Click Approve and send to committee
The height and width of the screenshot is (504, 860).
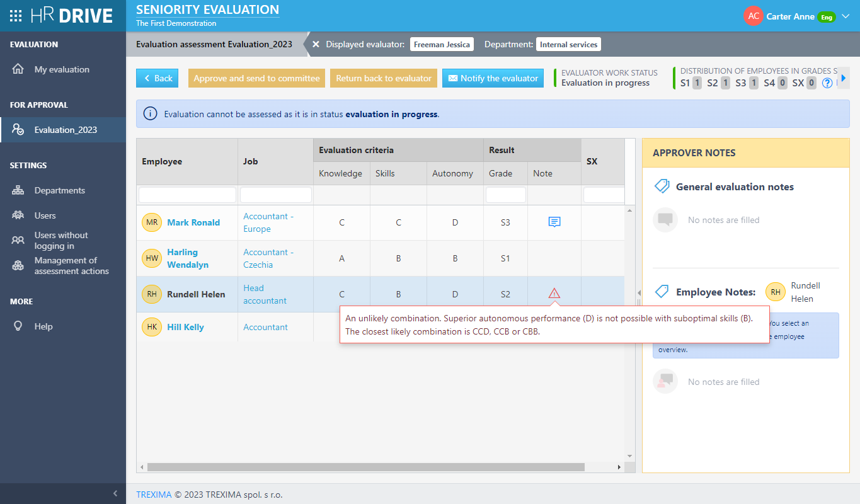pyautogui.click(x=256, y=78)
